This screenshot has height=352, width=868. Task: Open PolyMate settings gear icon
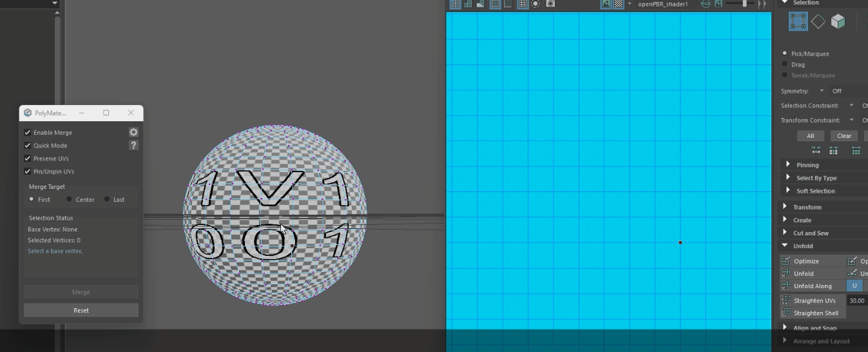(x=133, y=132)
